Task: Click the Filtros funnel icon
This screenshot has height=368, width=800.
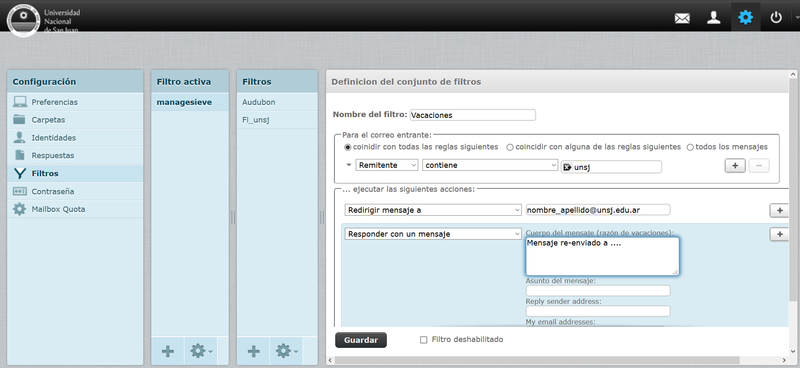Action: tap(19, 173)
